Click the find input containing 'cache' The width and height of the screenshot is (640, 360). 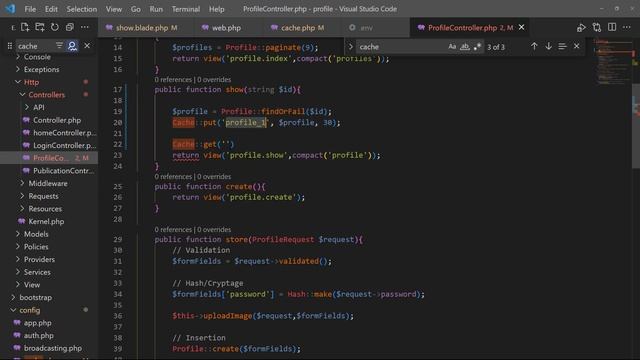click(402, 47)
